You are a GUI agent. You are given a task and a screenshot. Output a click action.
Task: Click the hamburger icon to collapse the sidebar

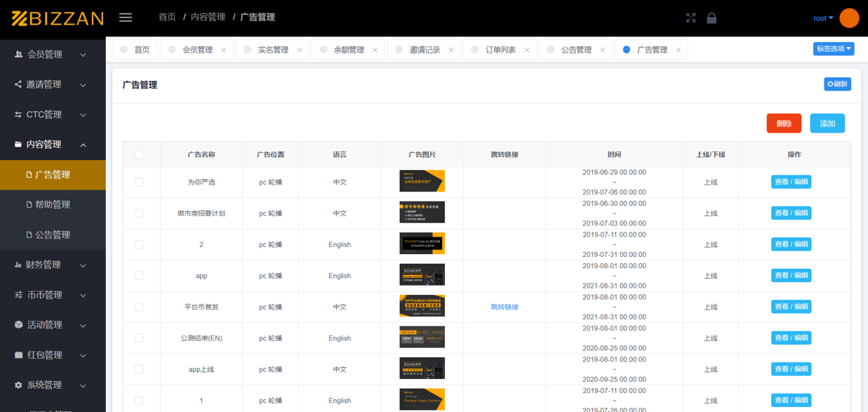tap(126, 18)
